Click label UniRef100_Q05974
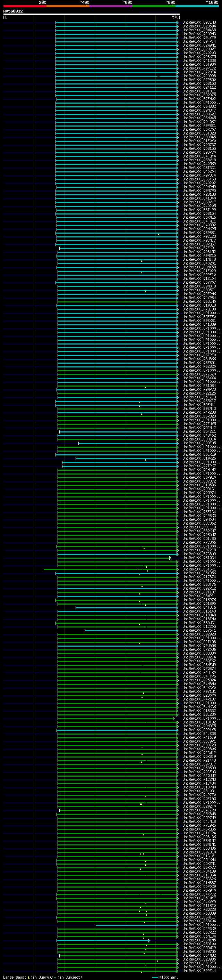222x980 pixels. (199, 493)
